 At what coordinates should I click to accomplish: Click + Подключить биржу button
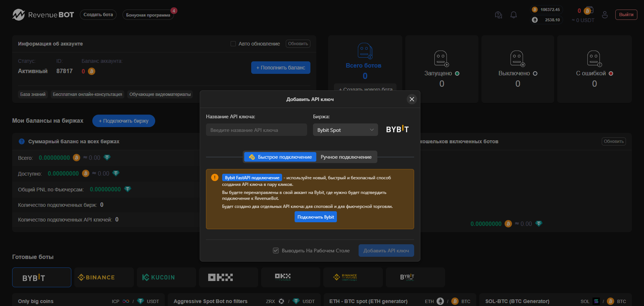124,121
